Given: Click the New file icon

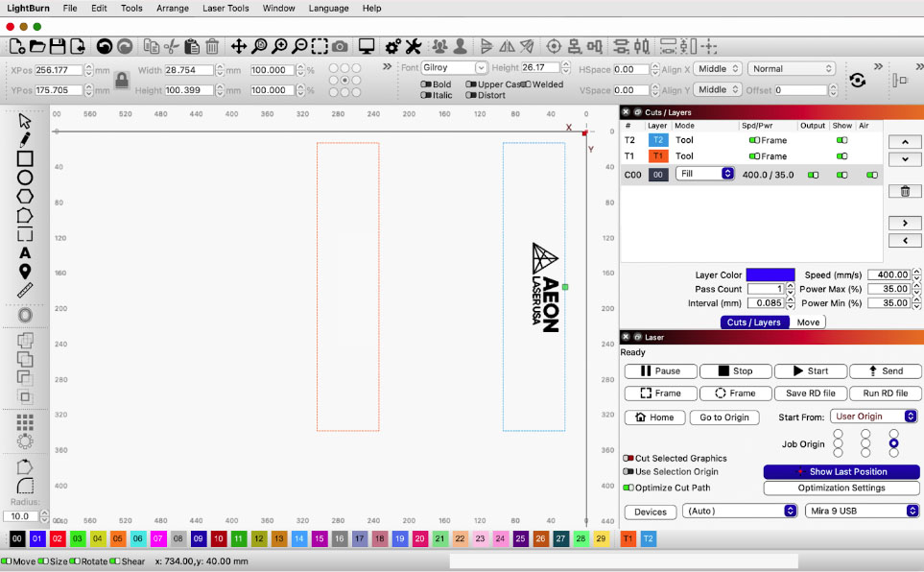Looking at the screenshot, I should pyautogui.click(x=17, y=47).
